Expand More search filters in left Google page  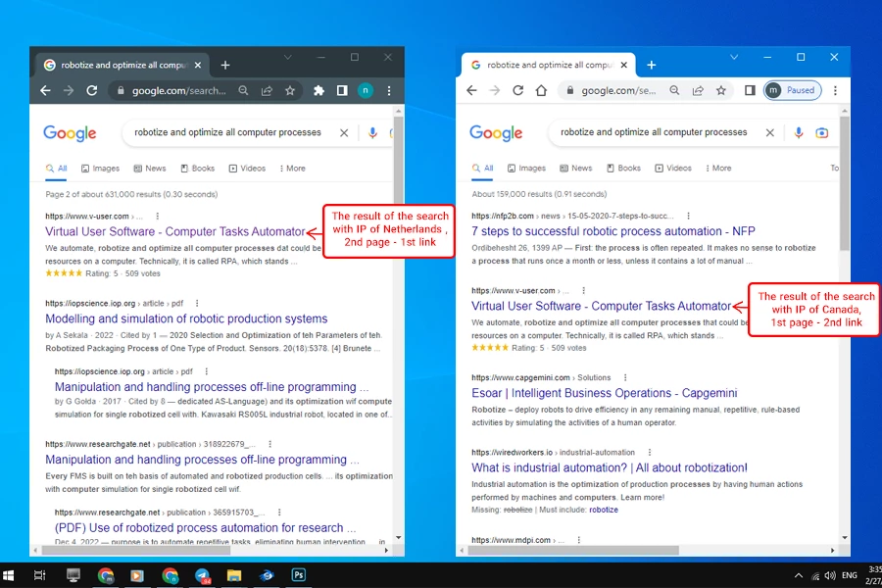pos(292,169)
